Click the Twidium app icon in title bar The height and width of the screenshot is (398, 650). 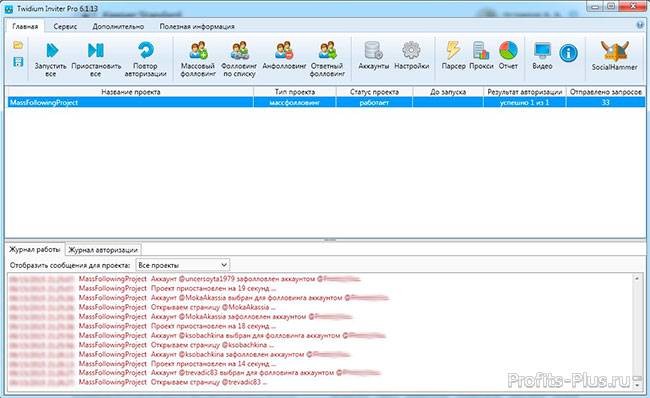point(9,9)
